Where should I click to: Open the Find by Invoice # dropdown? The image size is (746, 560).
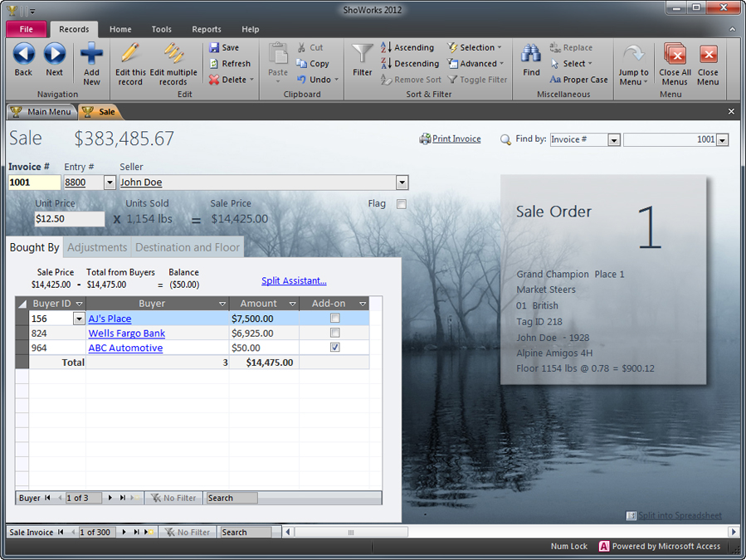point(613,139)
